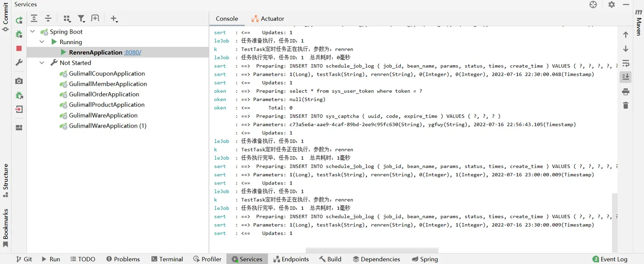Open the Group By options icon

[67, 18]
